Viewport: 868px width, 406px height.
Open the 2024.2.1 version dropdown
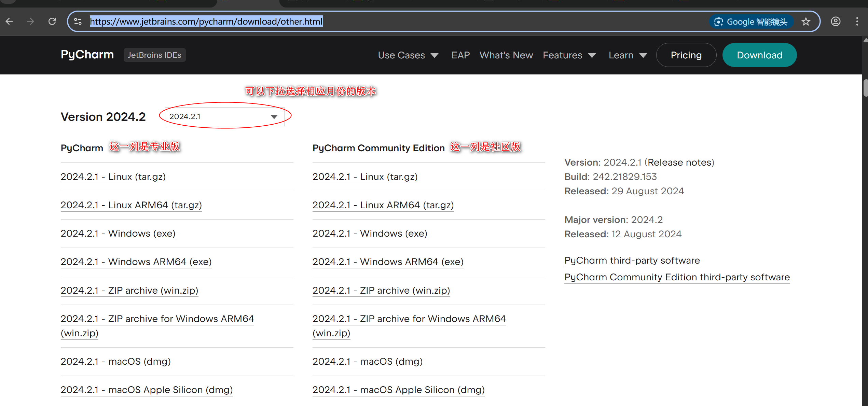tap(224, 116)
